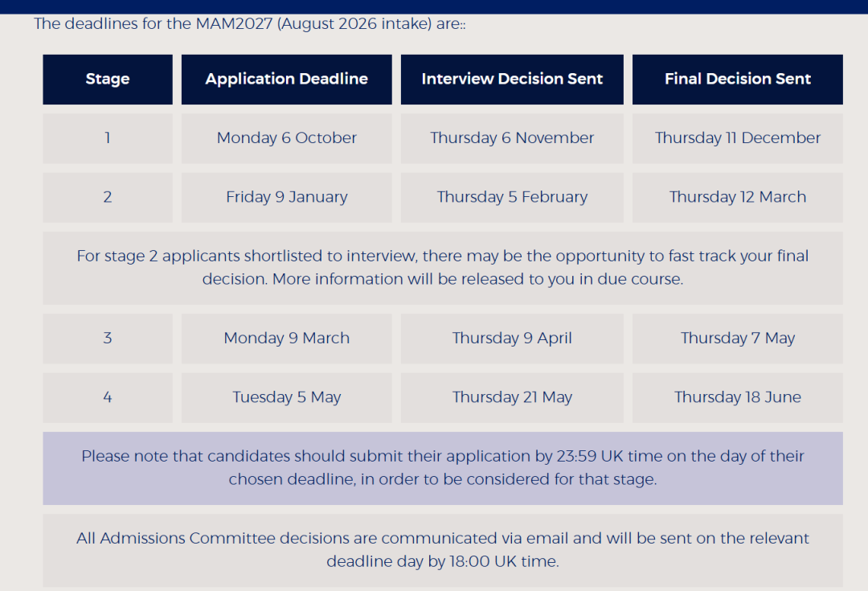This screenshot has width=868, height=591.
Task: Click the Friday 9 January deadline cell
Action: point(286,197)
